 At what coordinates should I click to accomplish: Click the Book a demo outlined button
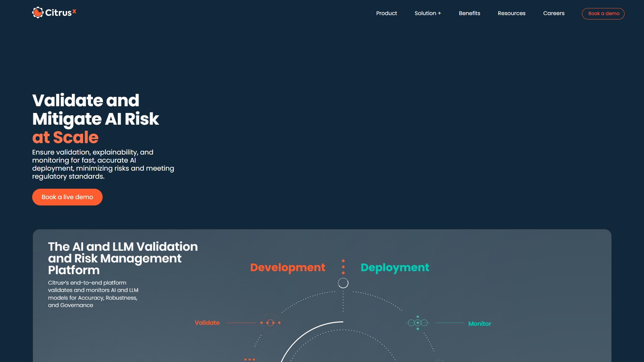[x=603, y=14]
